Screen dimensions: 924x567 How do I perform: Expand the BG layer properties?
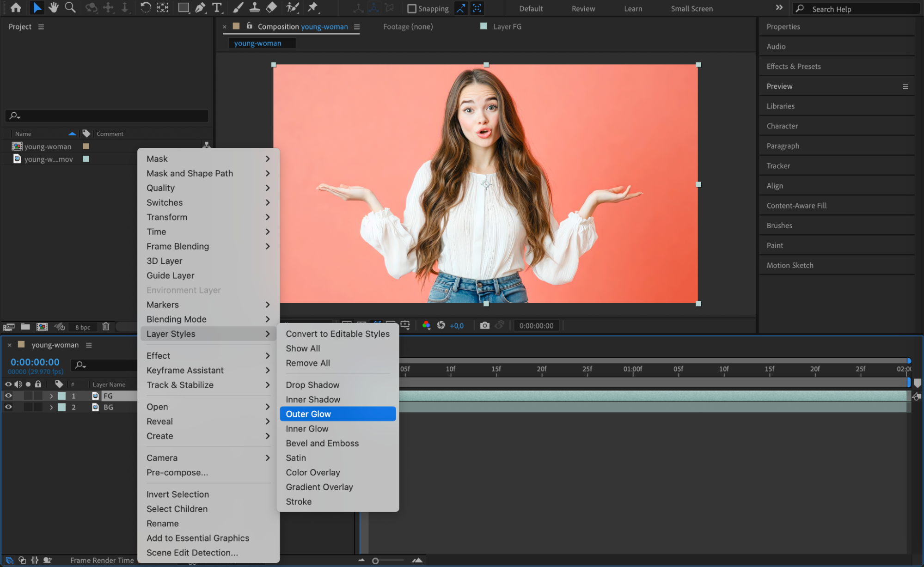[x=51, y=408]
